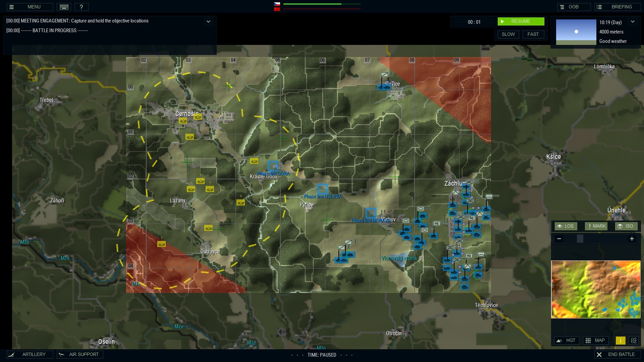
Task: Open the OOB order of battle panel
Action: [574, 7]
